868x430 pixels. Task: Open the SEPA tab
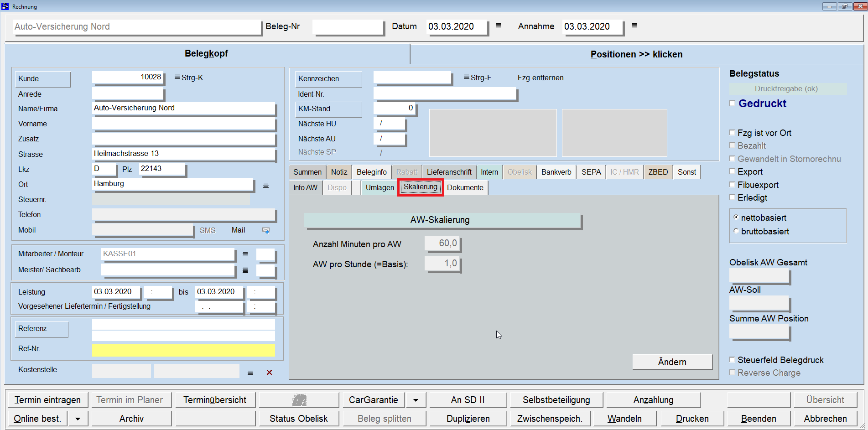coord(591,172)
